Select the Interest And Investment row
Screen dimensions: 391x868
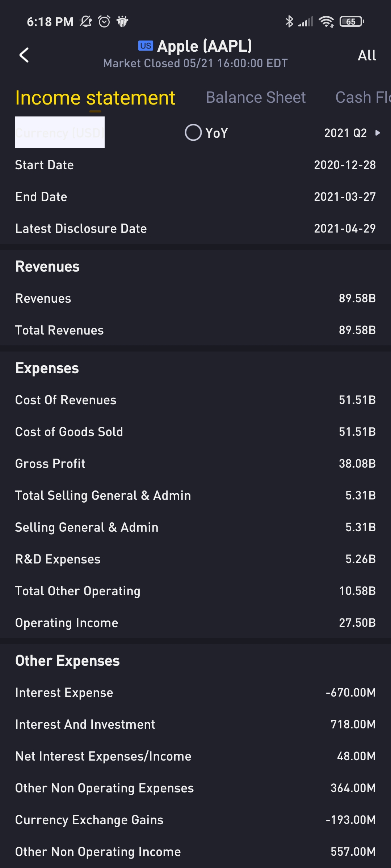(195, 724)
